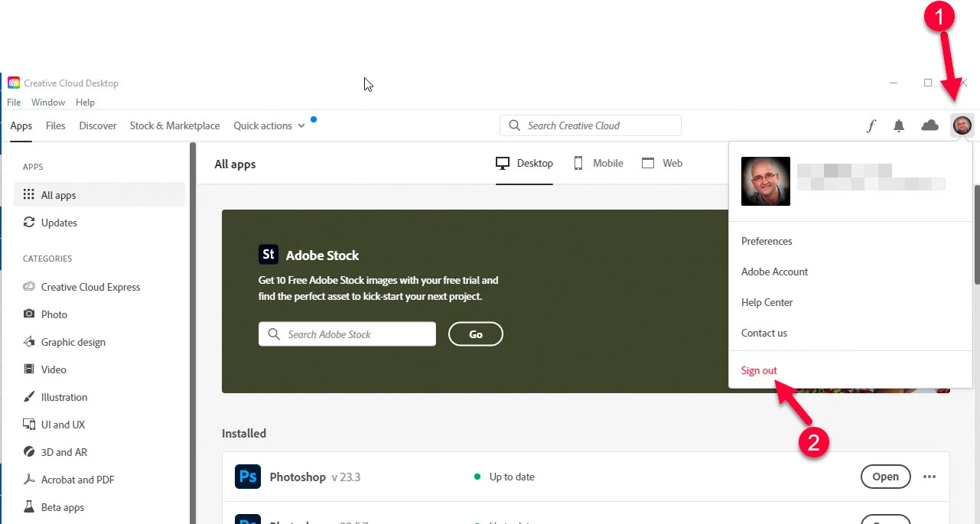The height and width of the screenshot is (524, 980).
Task: Click the profile avatar in the toolbar
Action: point(962,125)
